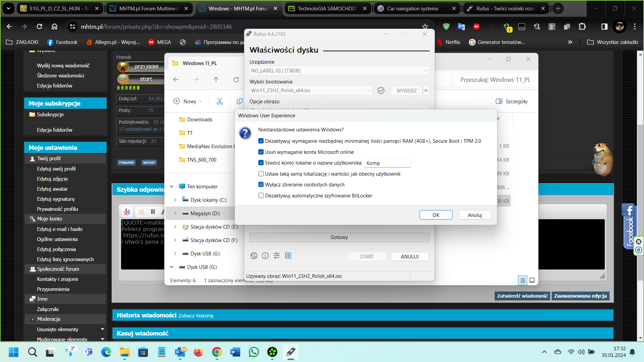Expand Magazyn (D:) tree node
644x362 pixels.
coord(175,213)
